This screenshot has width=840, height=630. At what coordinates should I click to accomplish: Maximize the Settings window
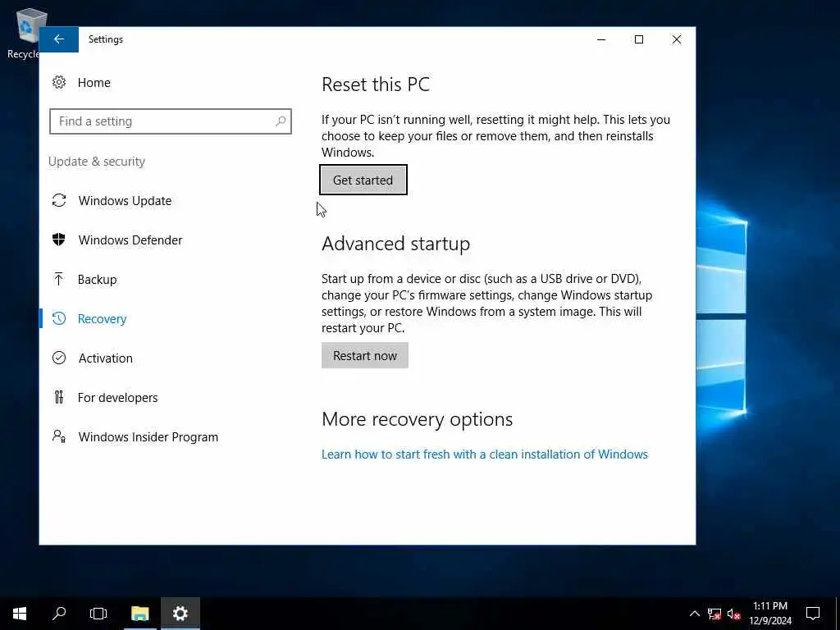point(638,39)
